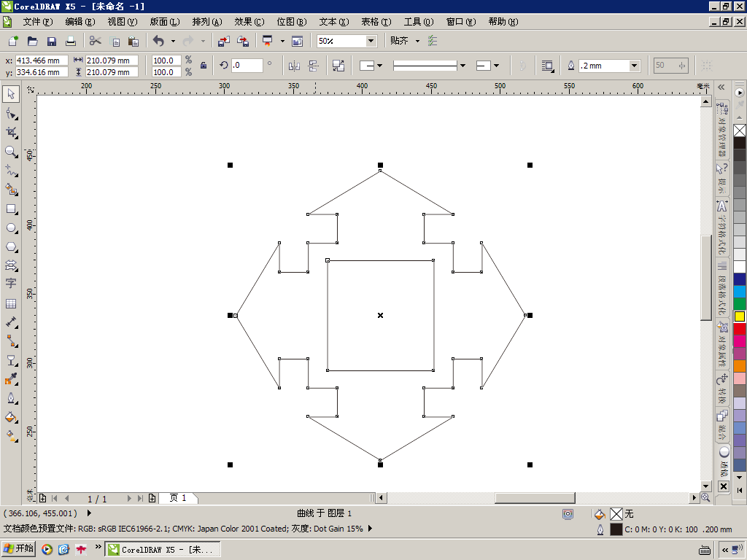
Task: Open the 排列 (Arrange) menu
Action: coord(207,22)
